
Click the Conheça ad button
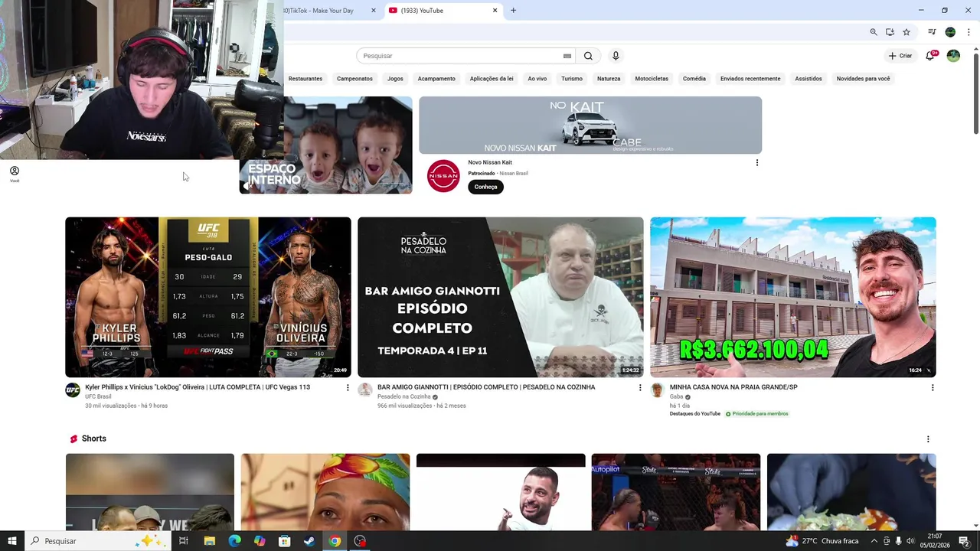click(485, 187)
